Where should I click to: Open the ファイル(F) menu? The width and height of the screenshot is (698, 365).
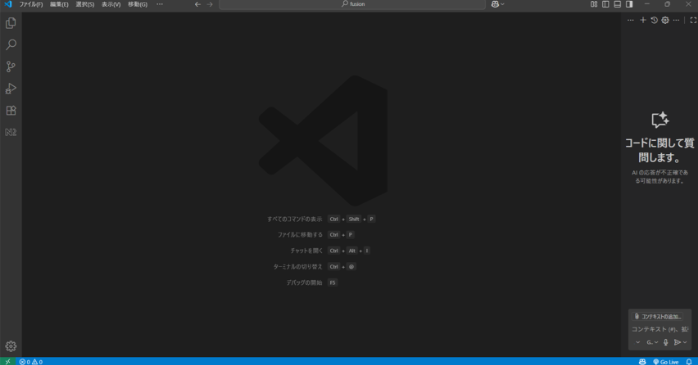pyautogui.click(x=31, y=4)
